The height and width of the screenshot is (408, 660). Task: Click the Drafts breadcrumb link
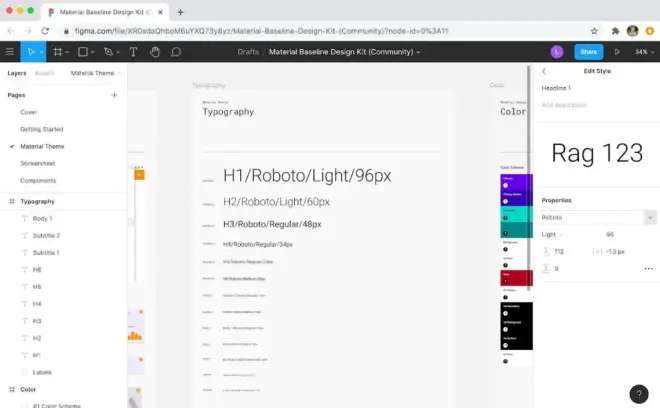[x=248, y=52]
